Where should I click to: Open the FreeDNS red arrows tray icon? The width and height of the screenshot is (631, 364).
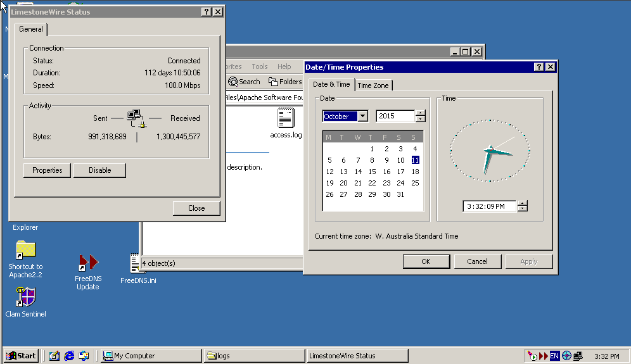pyautogui.click(x=544, y=356)
